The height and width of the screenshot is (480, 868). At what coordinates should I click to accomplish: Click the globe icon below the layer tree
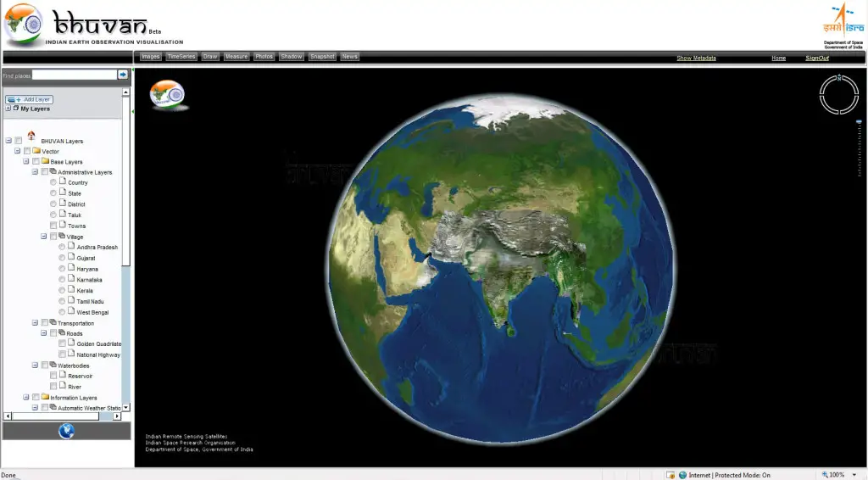(66, 431)
